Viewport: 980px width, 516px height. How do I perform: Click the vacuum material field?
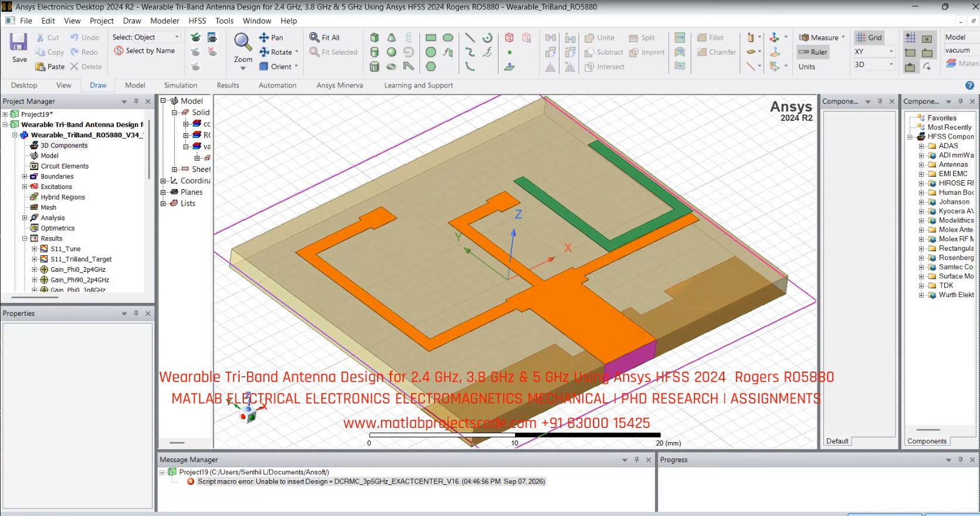tap(961, 50)
